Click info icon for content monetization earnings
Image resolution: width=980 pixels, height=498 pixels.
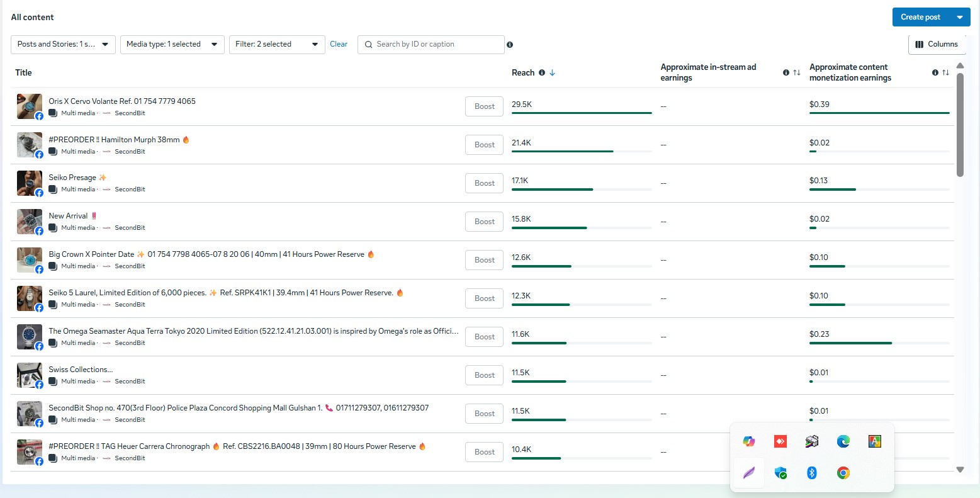coord(935,73)
